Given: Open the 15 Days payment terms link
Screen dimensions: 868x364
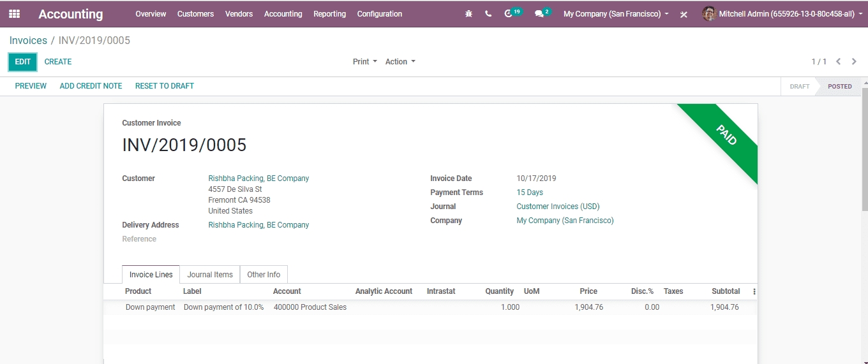Looking at the screenshot, I should 530,193.
